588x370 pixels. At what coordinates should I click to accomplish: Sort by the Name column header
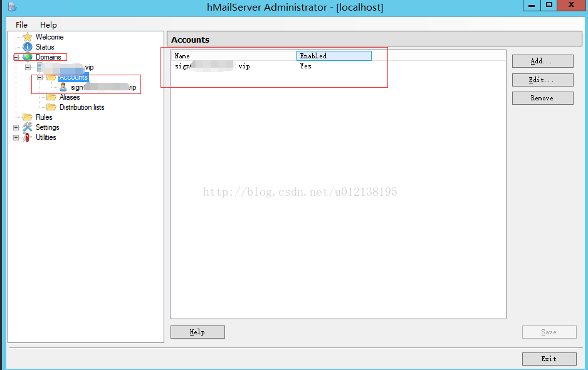(234, 56)
